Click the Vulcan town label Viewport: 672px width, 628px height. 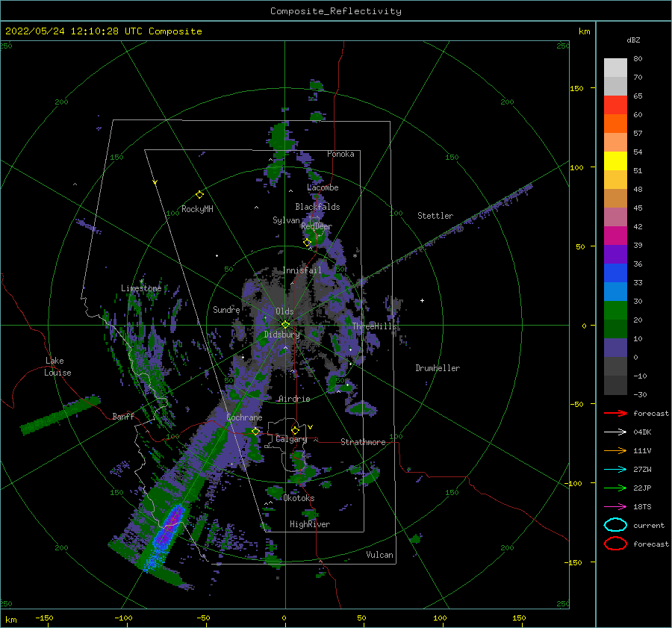pos(379,555)
